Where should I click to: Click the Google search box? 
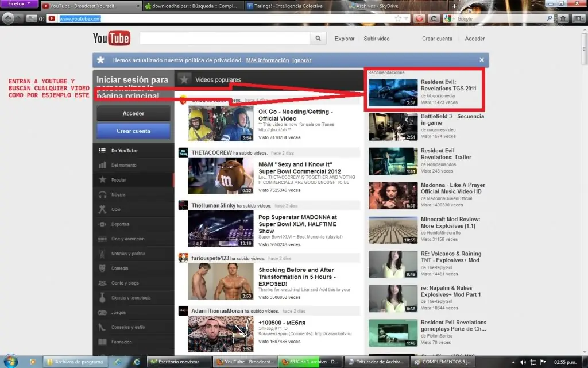click(501, 18)
